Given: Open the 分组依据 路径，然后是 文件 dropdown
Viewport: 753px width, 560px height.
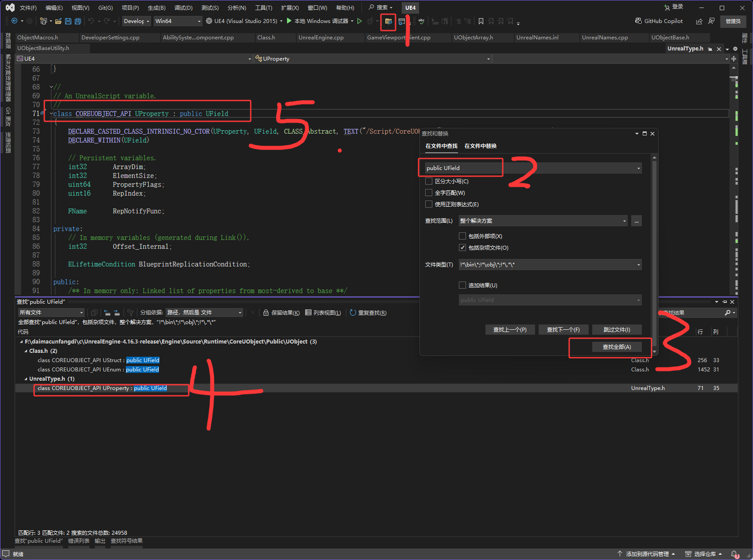Looking at the screenshot, I should coord(204,313).
